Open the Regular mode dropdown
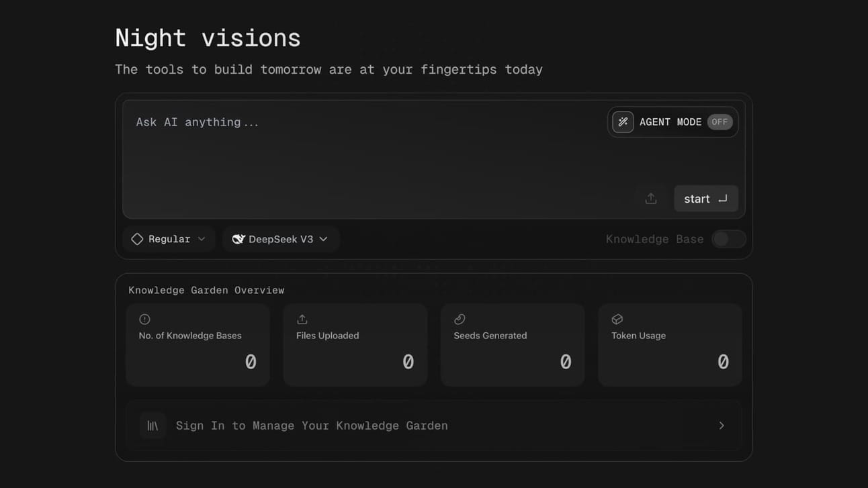The image size is (868, 488). pyautogui.click(x=169, y=239)
